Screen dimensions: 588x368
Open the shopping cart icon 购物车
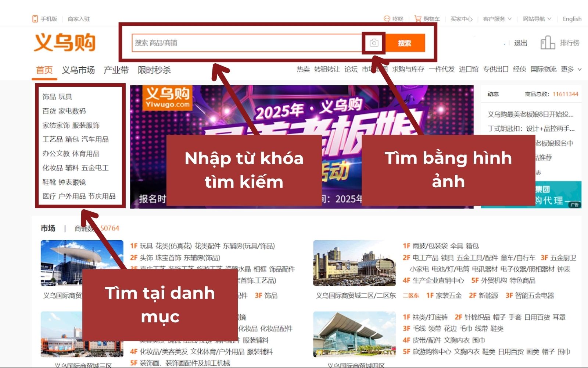[417, 18]
